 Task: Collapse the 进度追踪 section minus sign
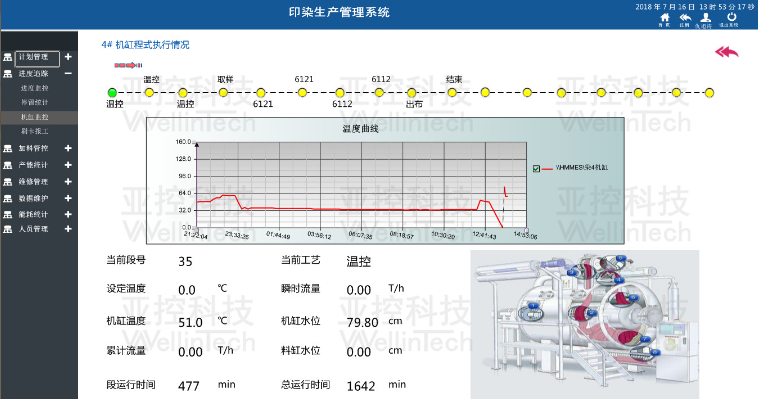pos(68,74)
